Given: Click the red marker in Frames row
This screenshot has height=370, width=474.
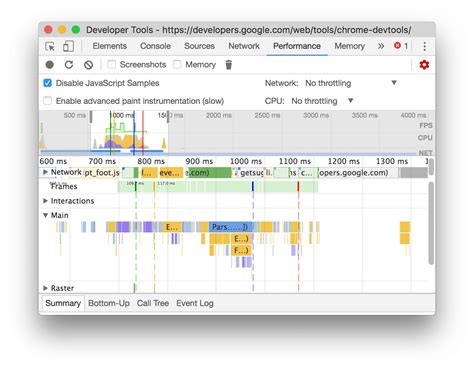Looking at the screenshot, I should [298, 186].
